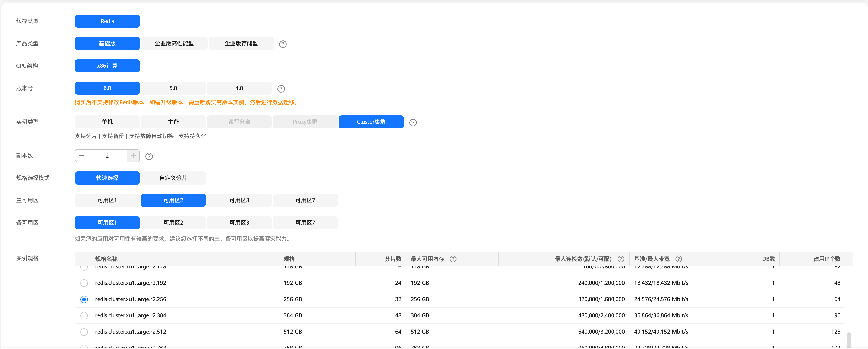This screenshot has width=868, height=349.
Task: Select radio for redis.cluster.xu1.large.r2.384
Action: tap(84, 315)
